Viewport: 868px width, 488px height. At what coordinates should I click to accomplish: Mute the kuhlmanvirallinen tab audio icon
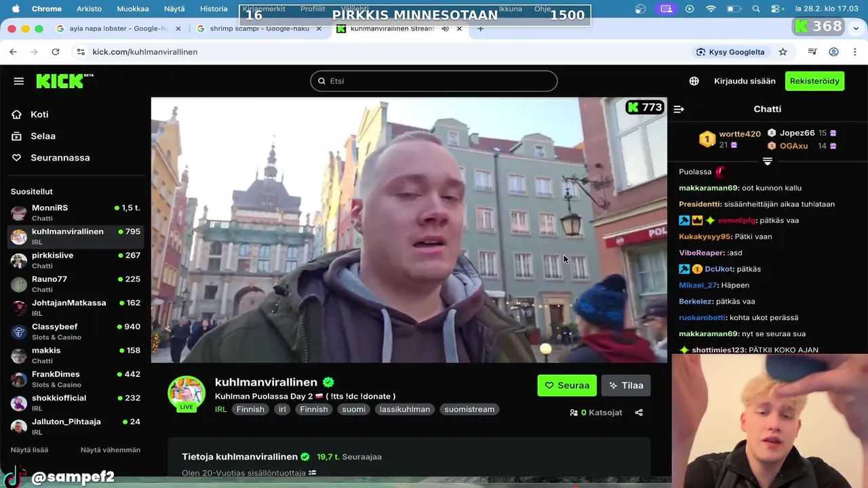tap(445, 28)
